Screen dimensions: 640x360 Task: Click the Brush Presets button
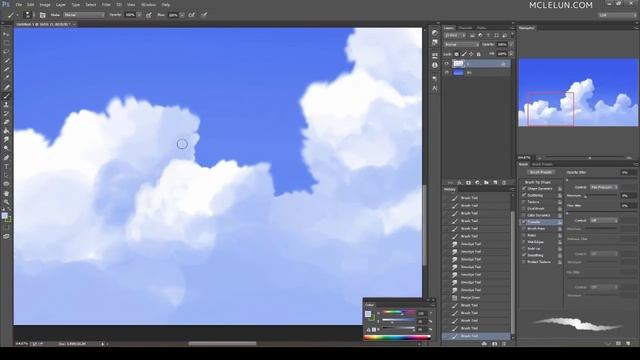coord(541,172)
